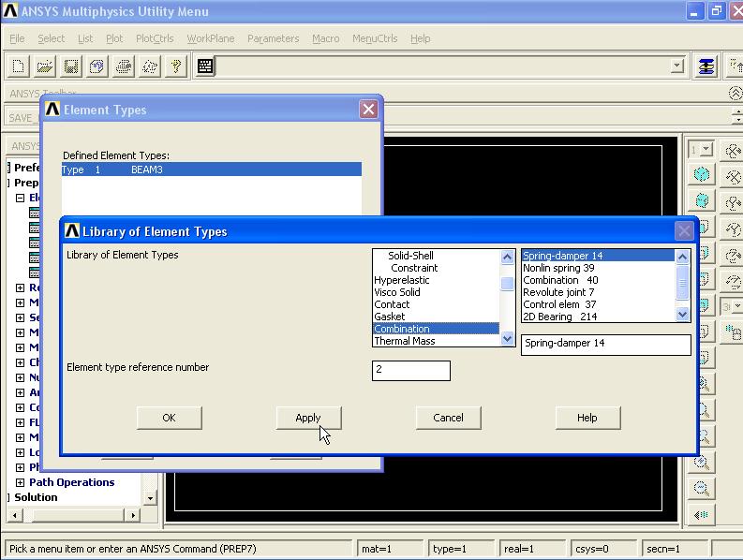Click the Solution tree item
This screenshot has height=560, width=743.
[x=36, y=497]
